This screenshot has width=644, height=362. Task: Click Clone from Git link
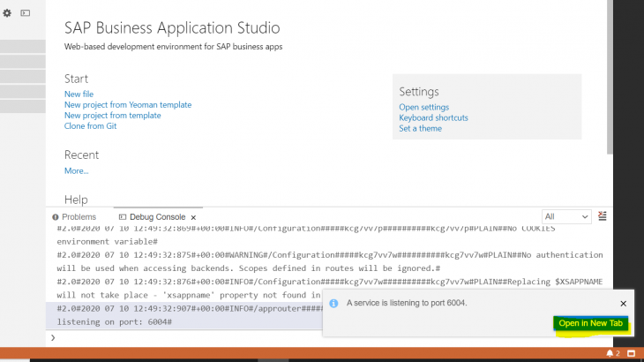click(90, 126)
